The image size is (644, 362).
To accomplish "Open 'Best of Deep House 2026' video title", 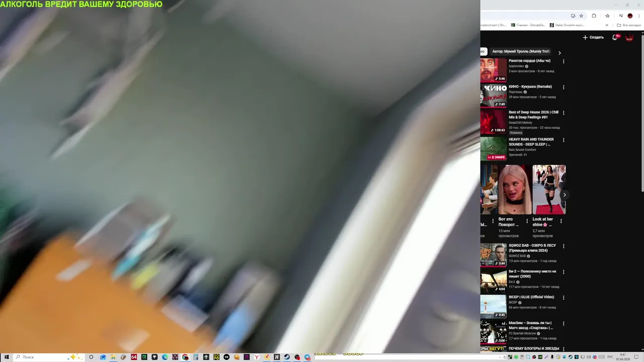I will tap(533, 115).
